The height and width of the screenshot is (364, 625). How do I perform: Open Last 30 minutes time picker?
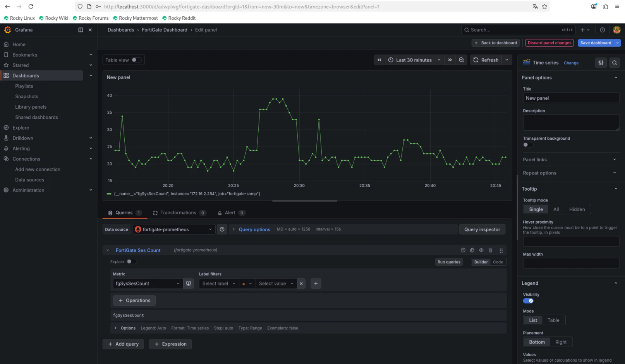(x=414, y=60)
